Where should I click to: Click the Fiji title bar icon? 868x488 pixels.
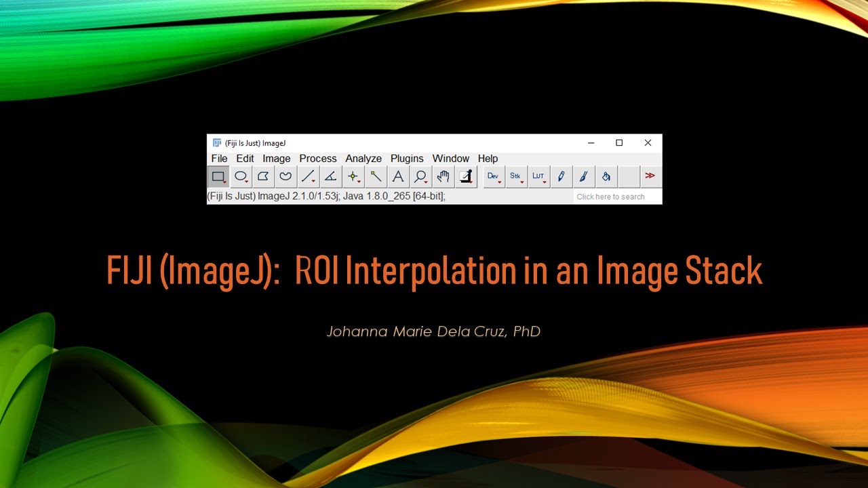[x=217, y=143]
